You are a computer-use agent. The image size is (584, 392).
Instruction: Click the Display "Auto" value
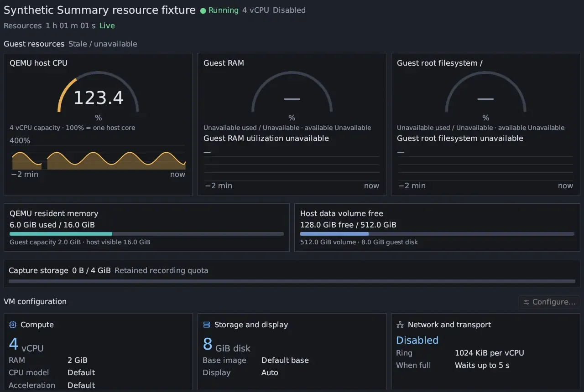tap(270, 372)
